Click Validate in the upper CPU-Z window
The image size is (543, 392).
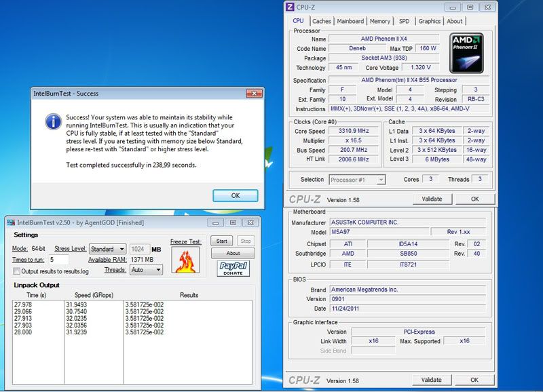432,199
